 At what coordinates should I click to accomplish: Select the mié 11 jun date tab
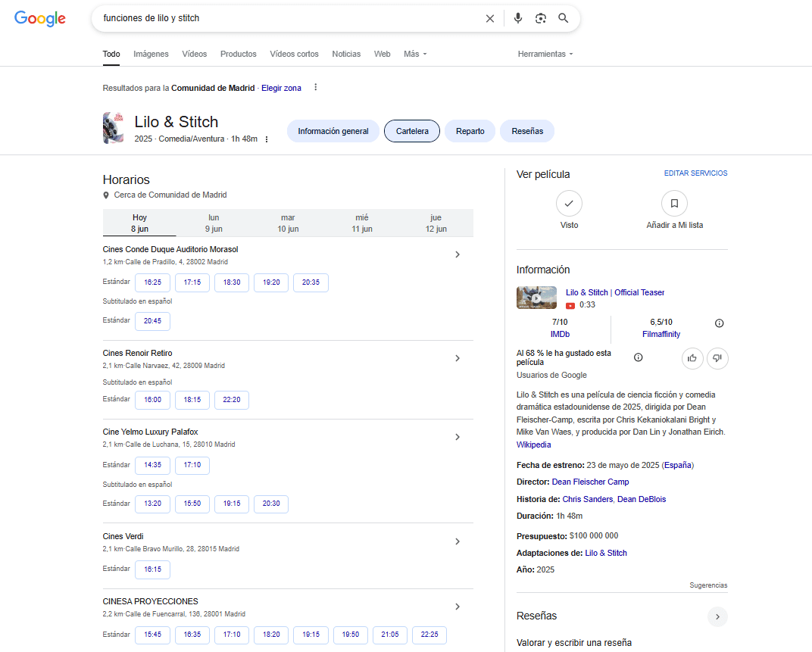(362, 223)
